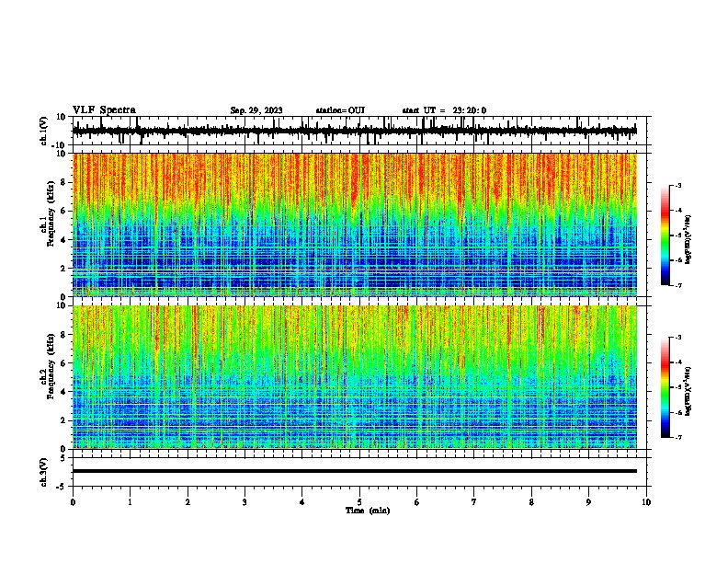Image resolution: width=728 pixels, height=563 pixels.
Task: Click the '5' tick on ch.3(V) axis
Action: (x=63, y=457)
